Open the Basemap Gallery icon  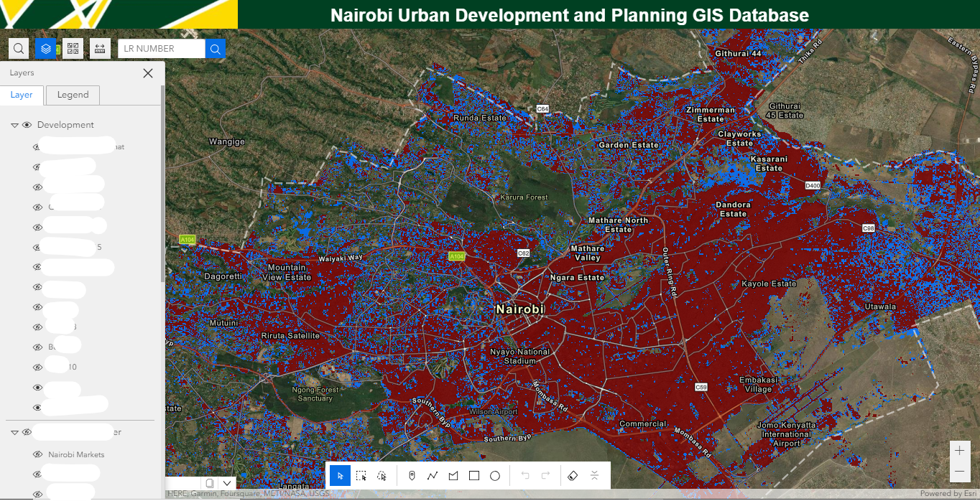pyautogui.click(x=73, y=48)
